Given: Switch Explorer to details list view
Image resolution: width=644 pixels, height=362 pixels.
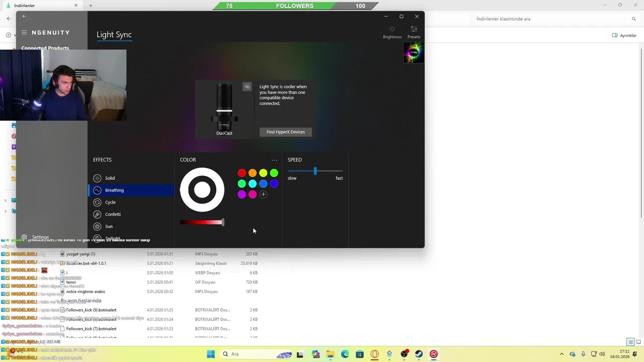Looking at the screenshot, I should coord(630,342).
